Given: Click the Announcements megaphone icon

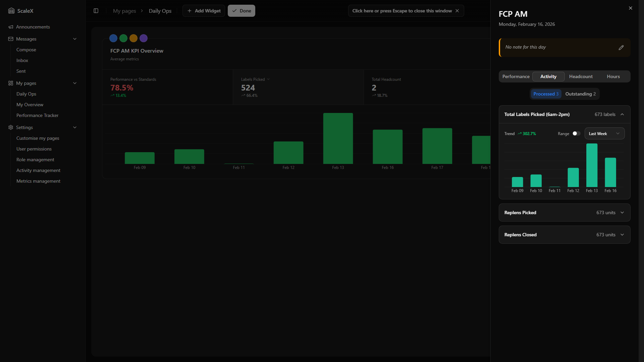Looking at the screenshot, I should (11, 27).
